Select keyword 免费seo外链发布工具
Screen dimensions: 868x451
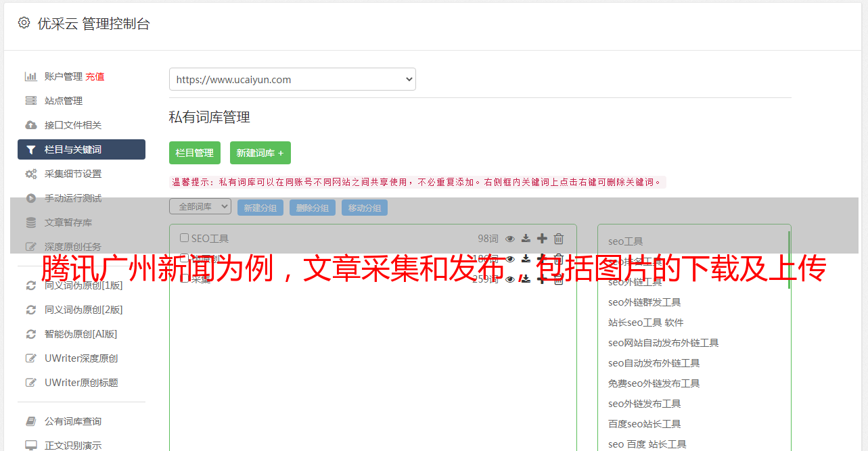pos(654,383)
